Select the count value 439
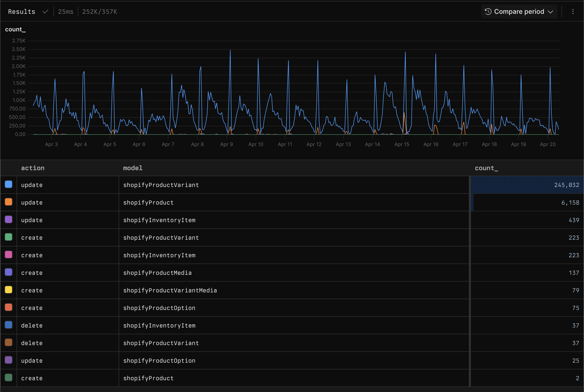584x392 pixels. (574, 220)
